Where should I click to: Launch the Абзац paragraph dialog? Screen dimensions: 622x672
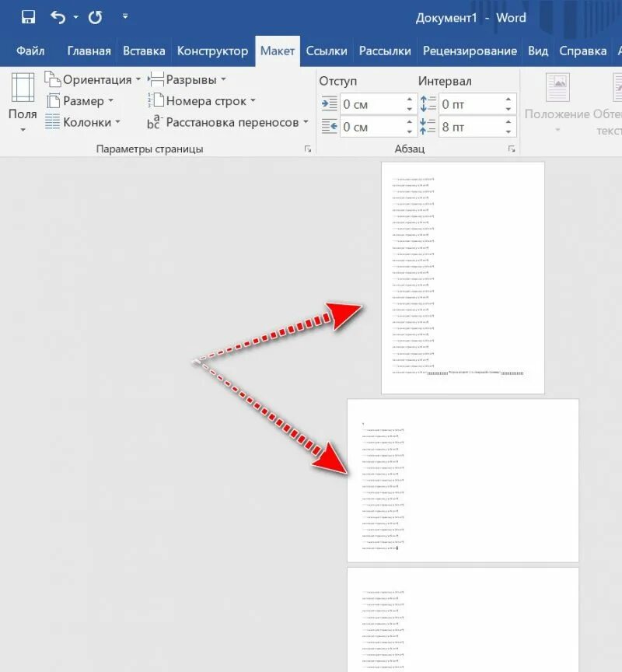[x=512, y=149]
